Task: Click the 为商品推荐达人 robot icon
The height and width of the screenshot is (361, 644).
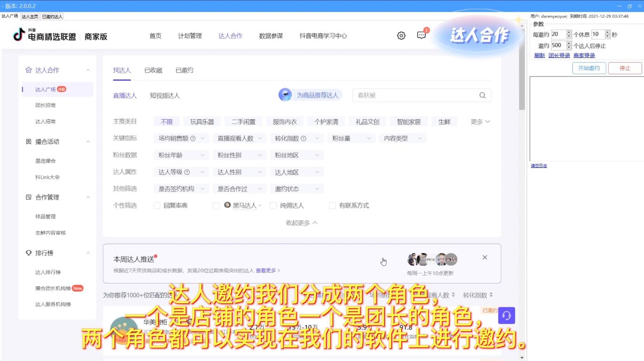Action: coord(285,95)
